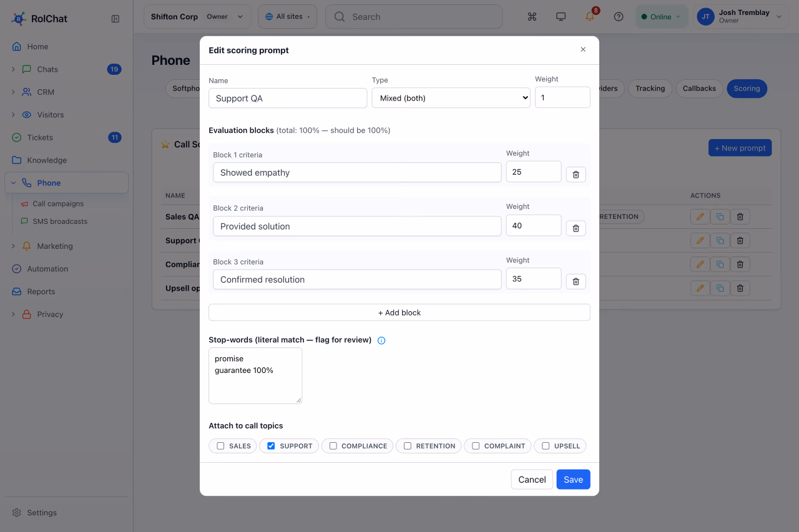Expand the Privacy sidebar section
The height and width of the screenshot is (532, 799).
point(13,314)
